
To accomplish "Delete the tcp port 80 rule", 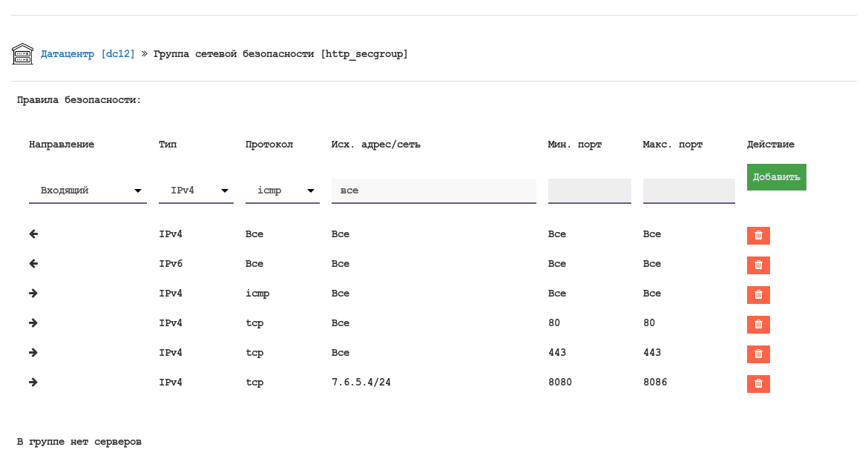I will 758,325.
